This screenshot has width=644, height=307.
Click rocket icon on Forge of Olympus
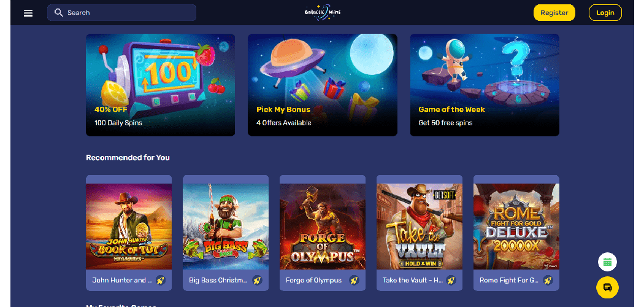click(354, 280)
